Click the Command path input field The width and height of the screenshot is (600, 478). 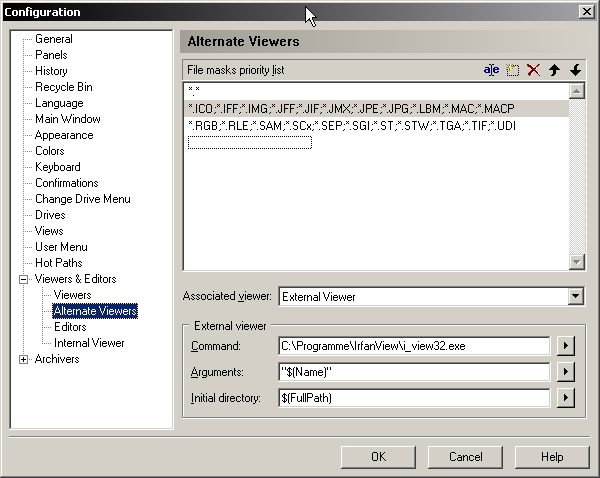pyautogui.click(x=414, y=346)
